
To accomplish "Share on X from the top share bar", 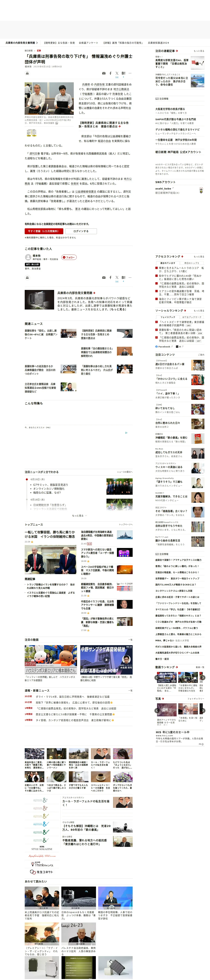I will pos(117,73).
